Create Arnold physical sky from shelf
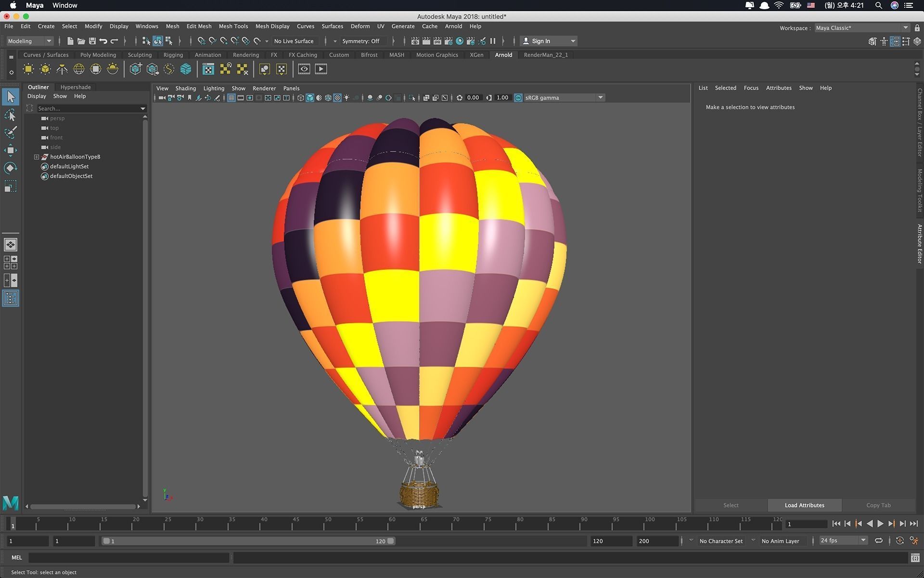 113,69
